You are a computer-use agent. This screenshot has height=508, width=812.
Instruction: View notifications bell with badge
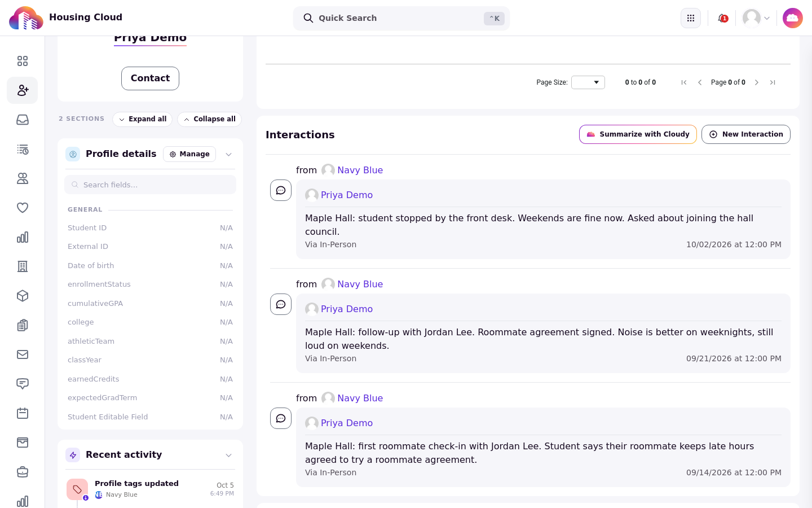coord(722,18)
